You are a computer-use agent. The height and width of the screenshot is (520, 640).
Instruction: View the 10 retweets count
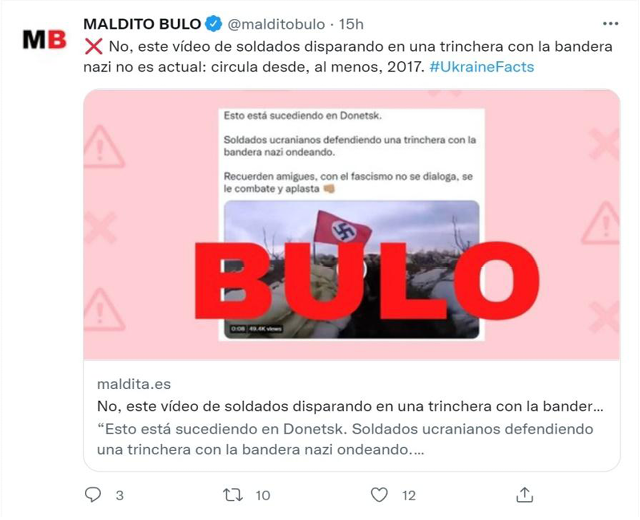tap(263, 496)
